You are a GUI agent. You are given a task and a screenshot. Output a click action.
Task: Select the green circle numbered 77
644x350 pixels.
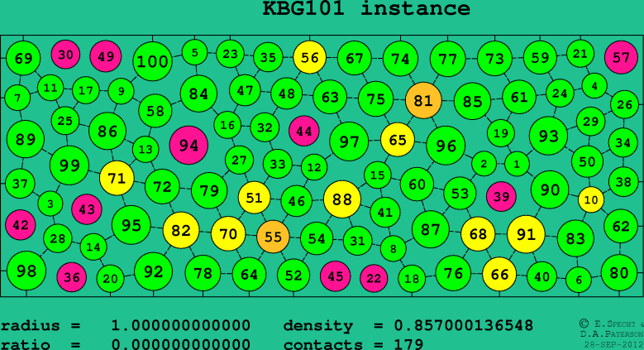tap(448, 59)
